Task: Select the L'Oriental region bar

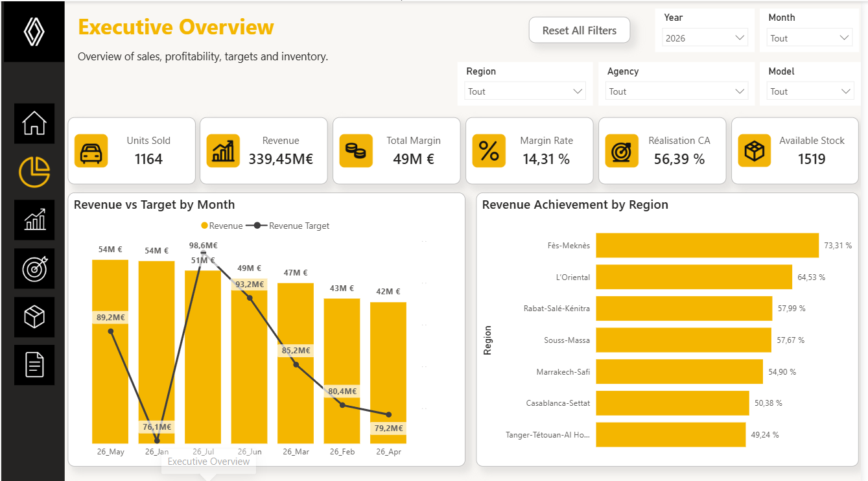Action: [x=694, y=277]
